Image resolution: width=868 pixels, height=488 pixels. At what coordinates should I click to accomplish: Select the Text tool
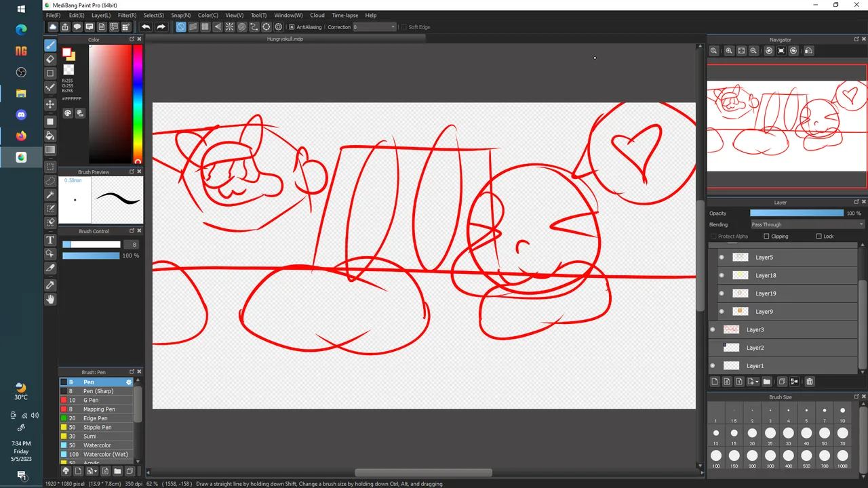coord(50,240)
